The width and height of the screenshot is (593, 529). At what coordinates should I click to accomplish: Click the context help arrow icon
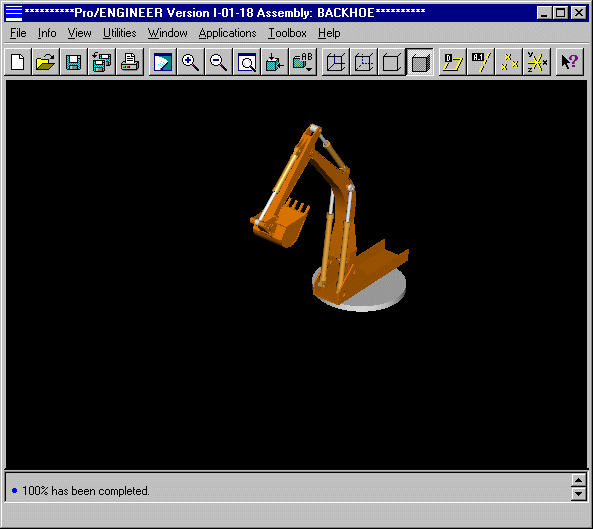pyautogui.click(x=570, y=62)
